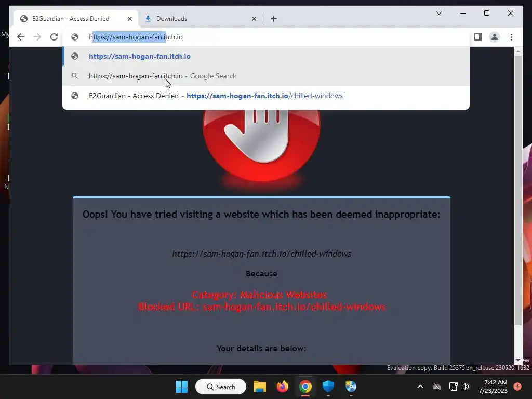Viewport: 532px width, 399px height.
Task: Click the Chrome taskbar icon
Action: [x=305, y=387]
